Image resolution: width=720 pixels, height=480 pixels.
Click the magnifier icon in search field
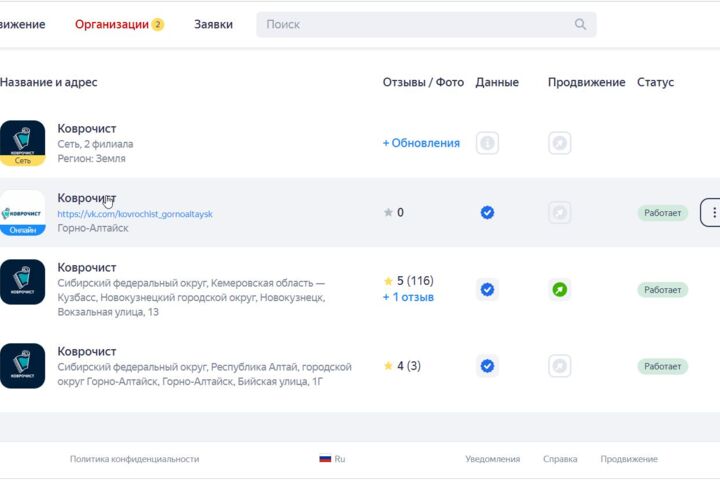click(580, 24)
